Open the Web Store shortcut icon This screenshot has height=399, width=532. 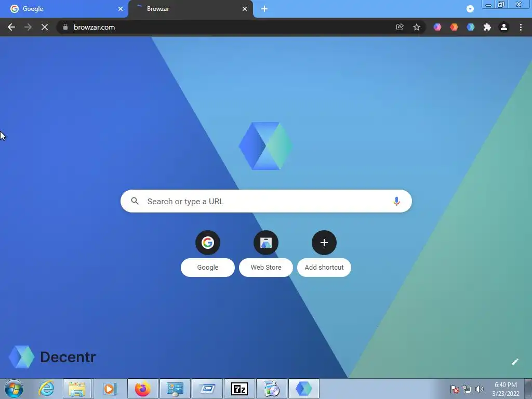pyautogui.click(x=266, y=243)
